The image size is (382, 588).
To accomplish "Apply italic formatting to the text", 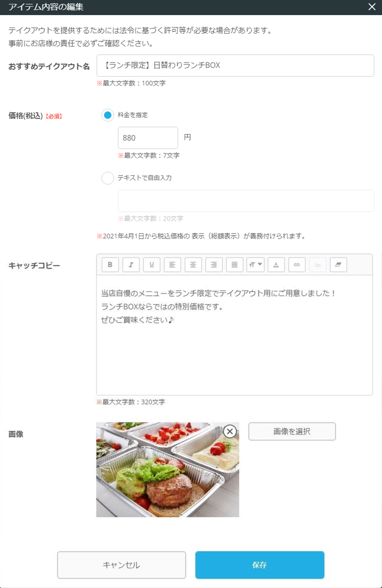I will 131,264.
